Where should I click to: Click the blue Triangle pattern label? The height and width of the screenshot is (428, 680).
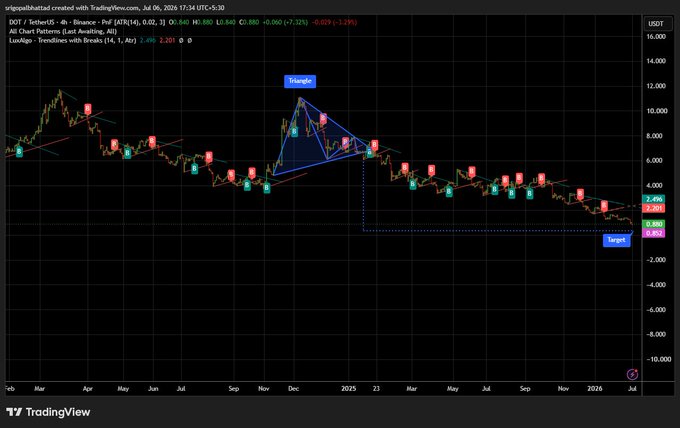[300, 81]
